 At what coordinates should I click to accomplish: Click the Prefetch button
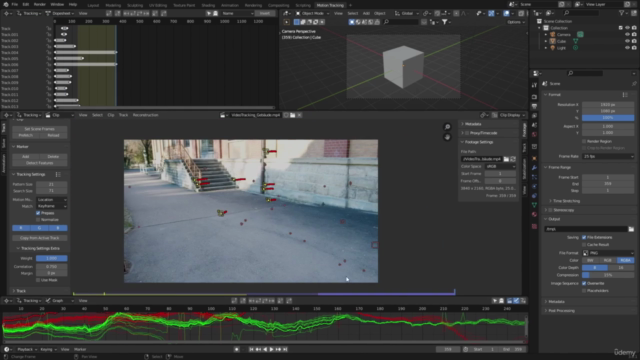[25, 135]
